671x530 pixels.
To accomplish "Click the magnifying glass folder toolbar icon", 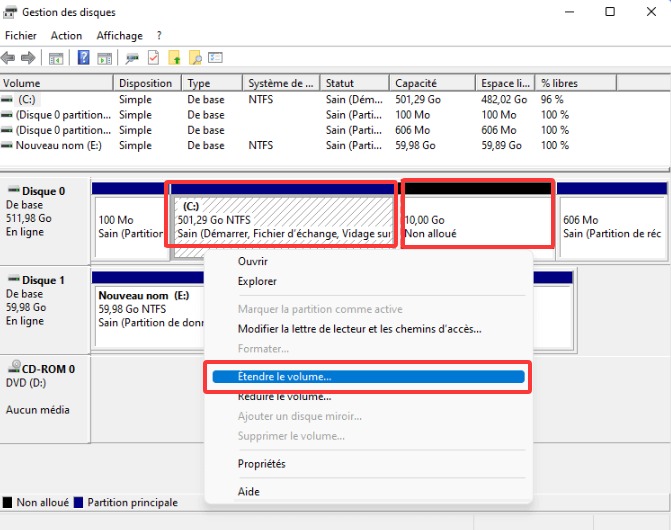I will (x=195, y=58).
